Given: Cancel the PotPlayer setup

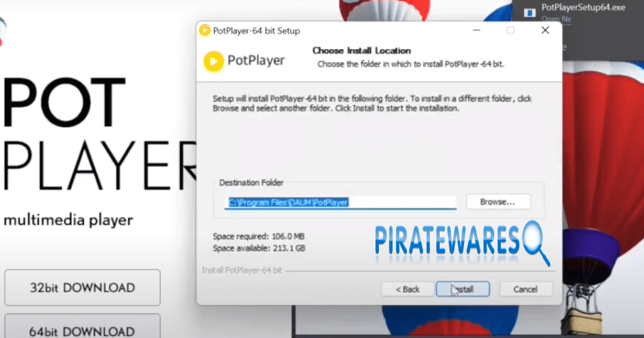Looking at the screenshot, I should (525, 289).
